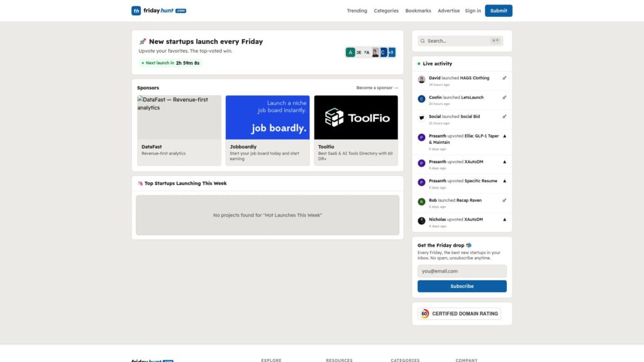Click the blue C avatar in header row
This screenshot has width=644, height=362.
pos(383,53)
